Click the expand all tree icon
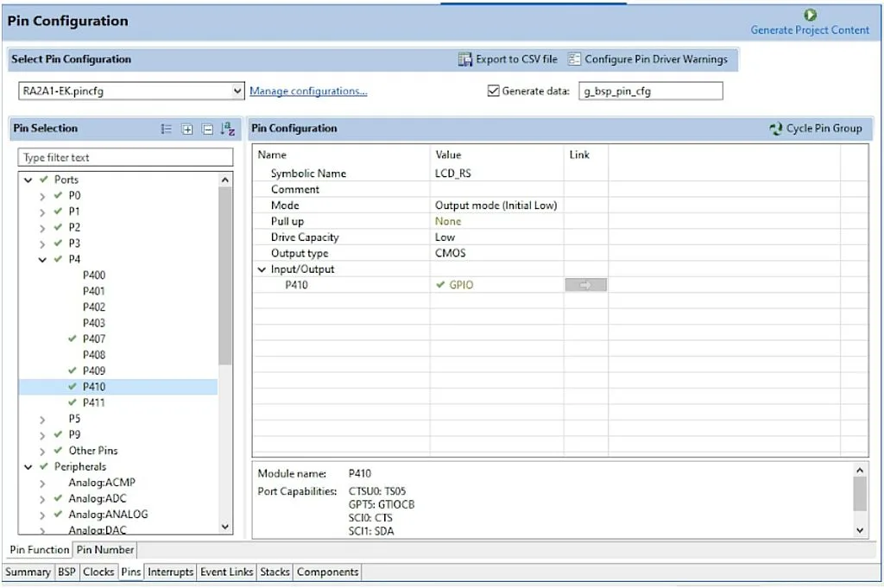 187,129
